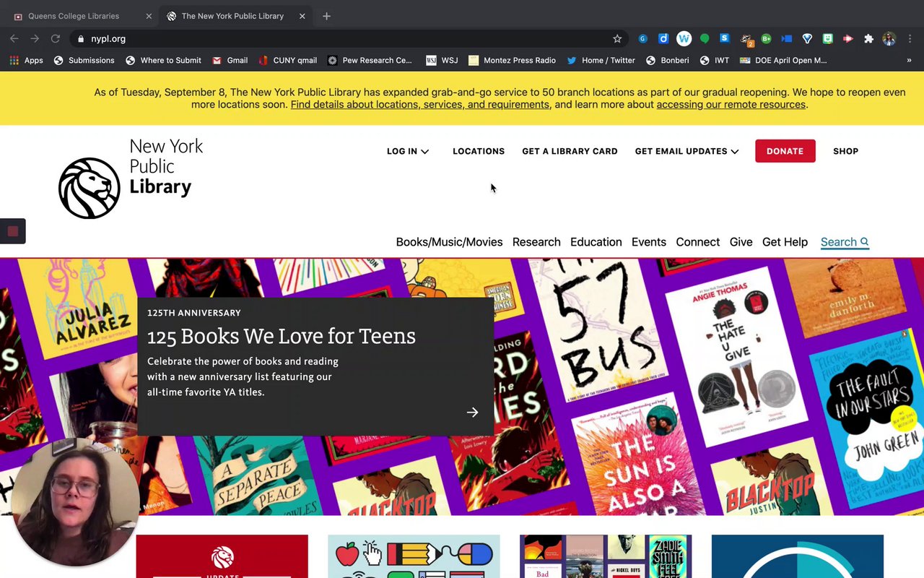Click the green smiley face extension icon

[828, 38]
